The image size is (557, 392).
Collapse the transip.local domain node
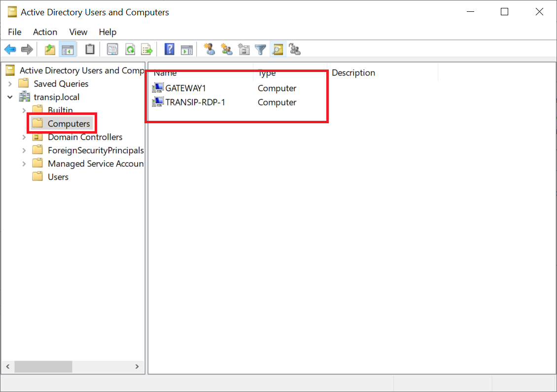click(x=10, y=97)
